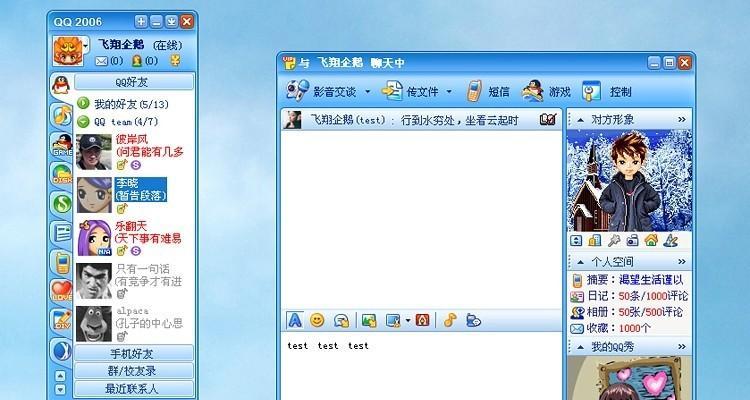Open dropdown arrow next to 传文件

pyautogui.click(x=449, y=91)
